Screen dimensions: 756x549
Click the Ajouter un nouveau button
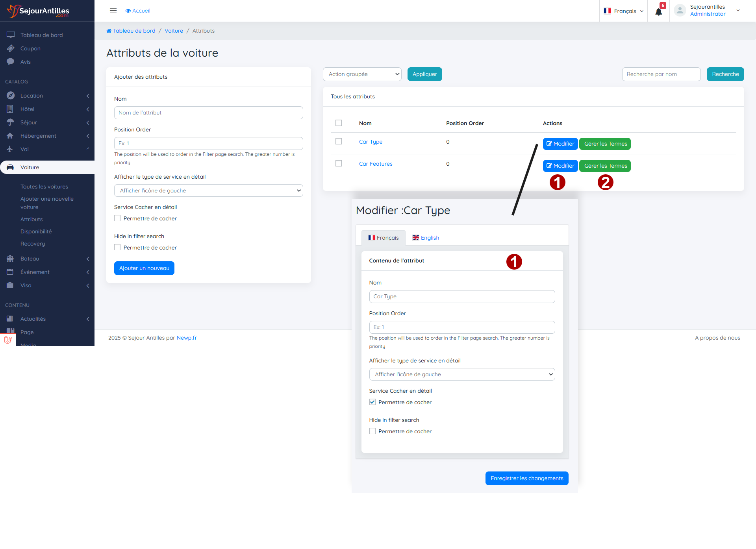click(144, 268)
